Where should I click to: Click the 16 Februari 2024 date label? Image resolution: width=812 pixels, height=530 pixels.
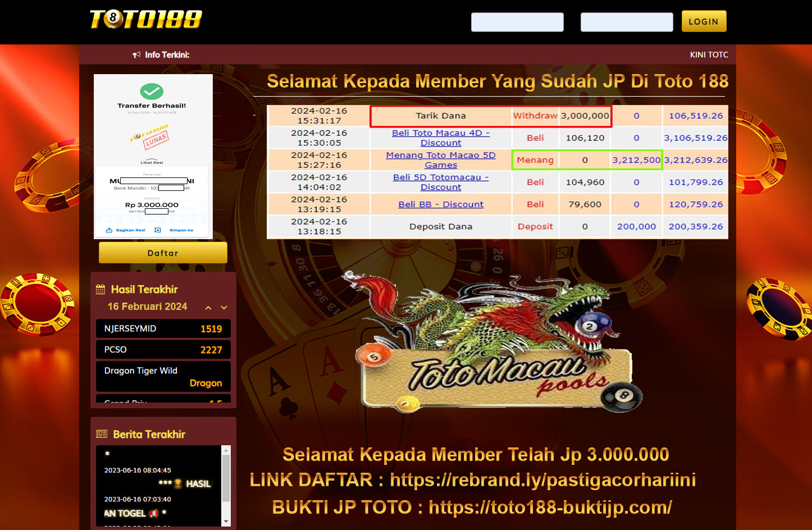click(x=148, y=307)
